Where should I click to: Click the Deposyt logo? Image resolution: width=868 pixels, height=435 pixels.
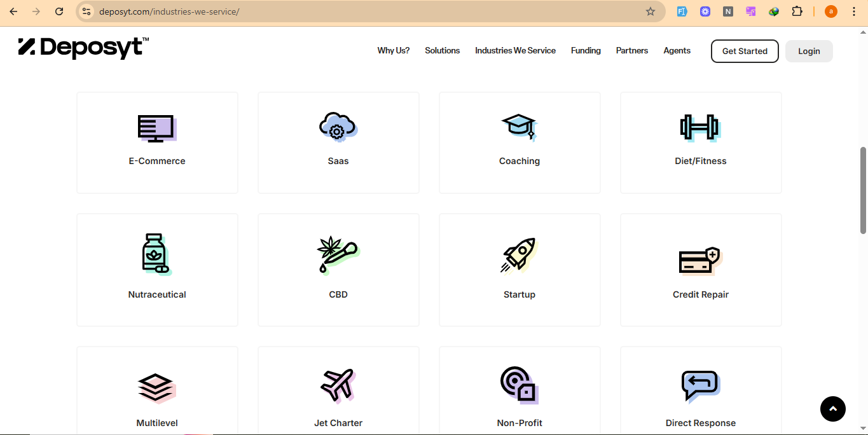coord(83,48)
